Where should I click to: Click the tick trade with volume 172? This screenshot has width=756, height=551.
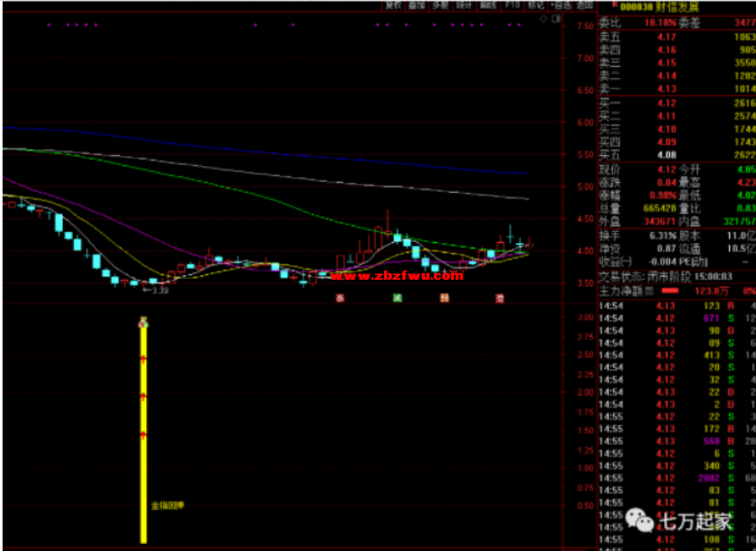(677, 429)
